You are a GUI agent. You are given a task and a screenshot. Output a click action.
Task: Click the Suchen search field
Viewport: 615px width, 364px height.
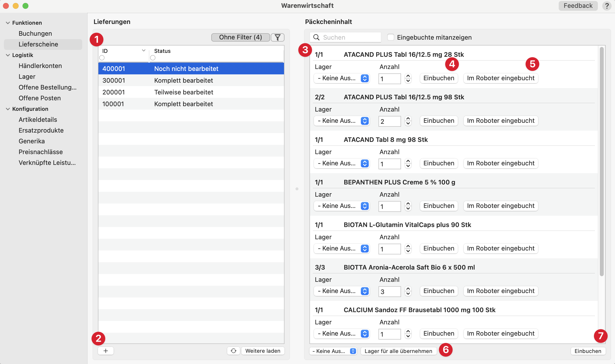point(345,37)
